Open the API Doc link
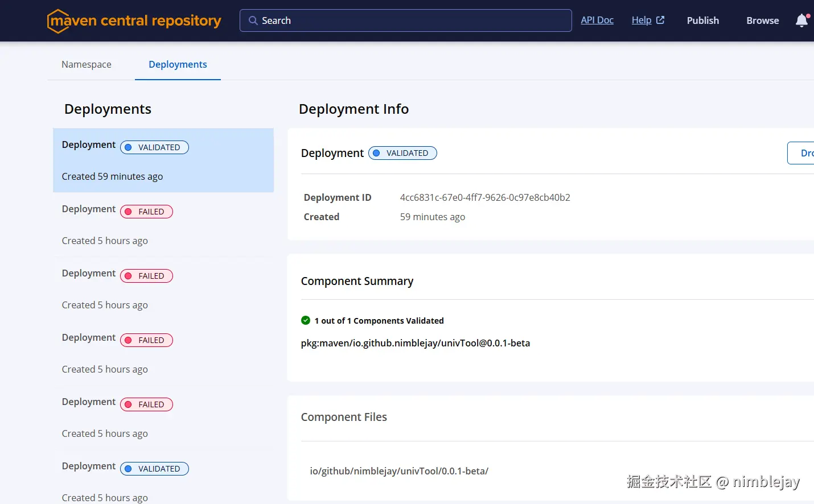 pyautogui.click(x=597, y=20)
